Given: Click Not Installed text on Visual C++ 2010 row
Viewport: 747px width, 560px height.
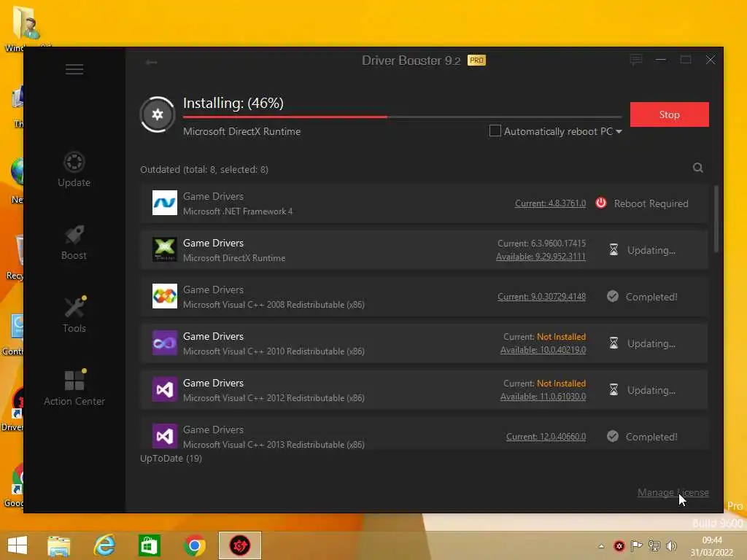Looking at the screenshot, I should 561,337.
